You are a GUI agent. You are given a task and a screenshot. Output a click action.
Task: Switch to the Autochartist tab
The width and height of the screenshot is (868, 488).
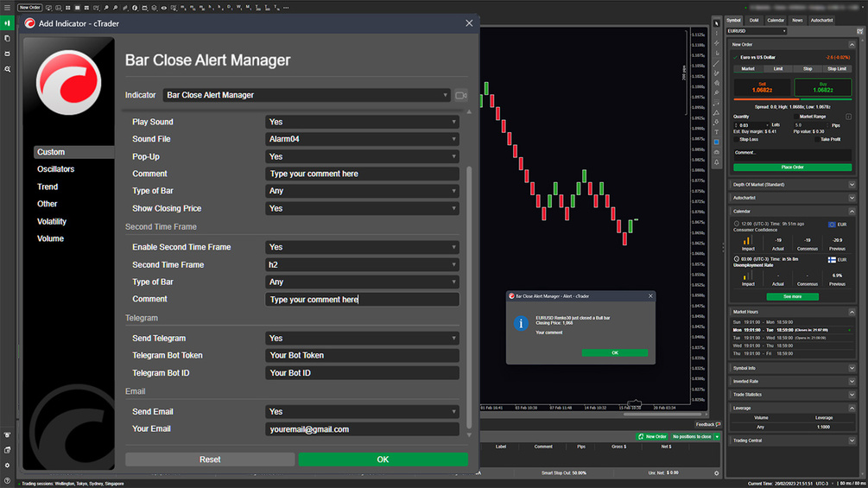tap(821, 21)
